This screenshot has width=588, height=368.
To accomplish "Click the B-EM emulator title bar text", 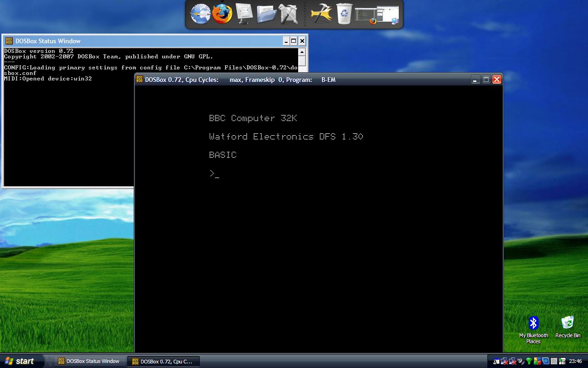I will coord(240,80).
